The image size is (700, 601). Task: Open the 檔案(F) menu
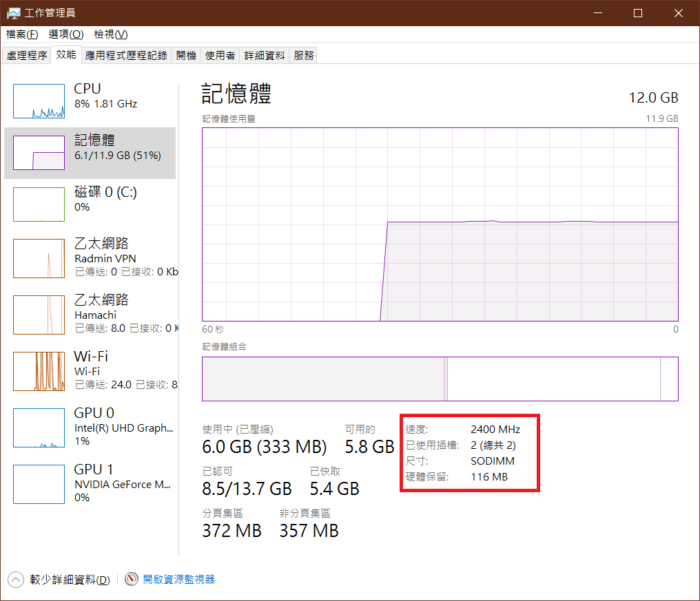point(22,34)
